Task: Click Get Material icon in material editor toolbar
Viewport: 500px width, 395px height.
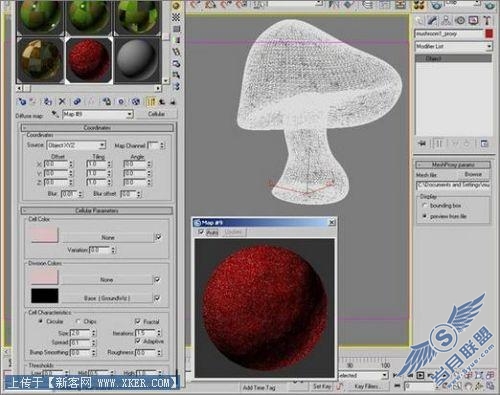Action: click(x=22, y=101)
